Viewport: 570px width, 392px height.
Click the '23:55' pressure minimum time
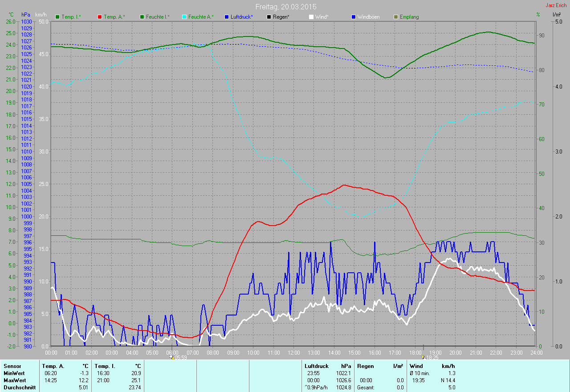(313, 373)
